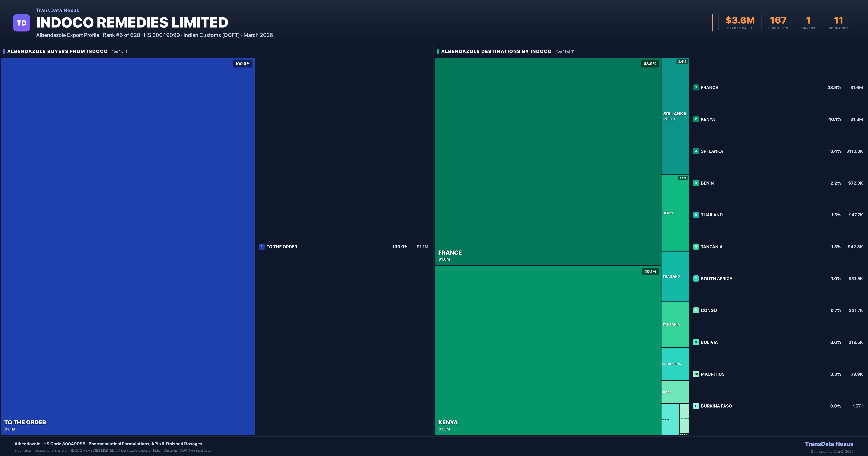Click the 48.9% badge on France block
Viewport: 868px width, 456px height.
tap(650, 64)
